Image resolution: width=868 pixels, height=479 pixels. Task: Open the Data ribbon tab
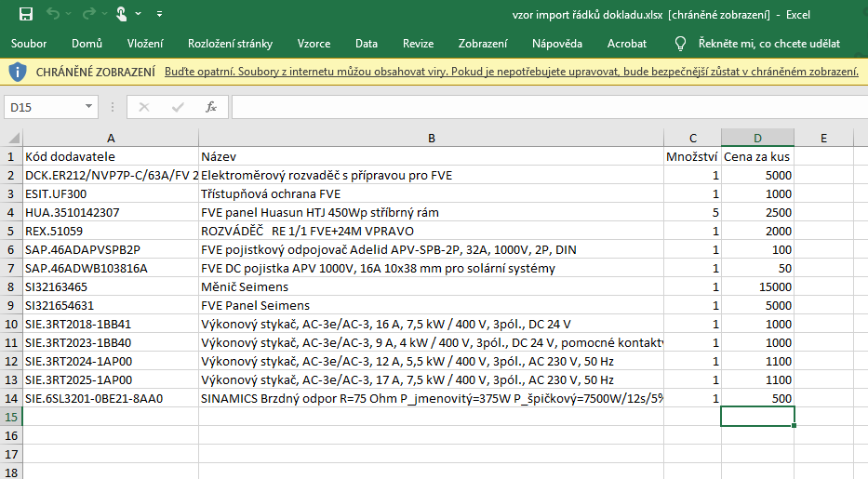tap(367, 44)
